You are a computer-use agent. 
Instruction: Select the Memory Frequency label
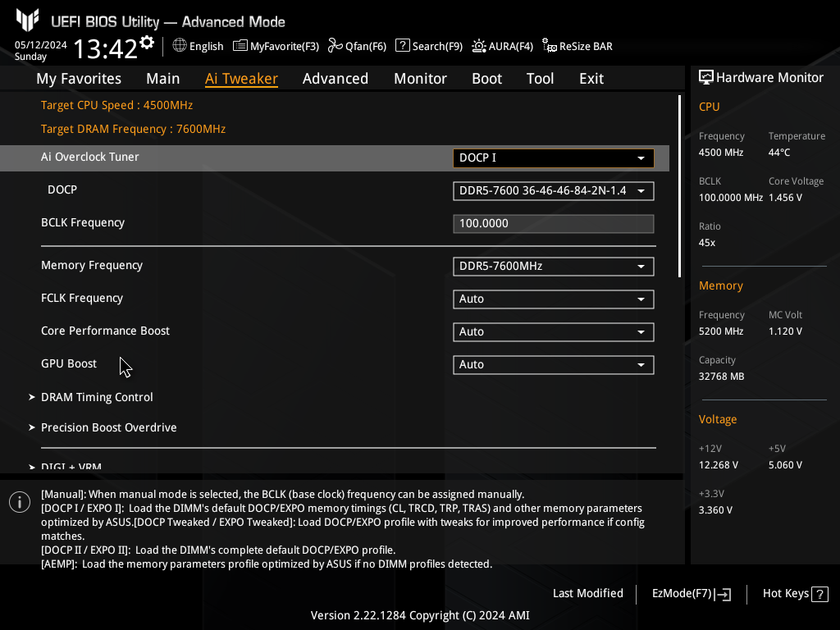point(92,265)
